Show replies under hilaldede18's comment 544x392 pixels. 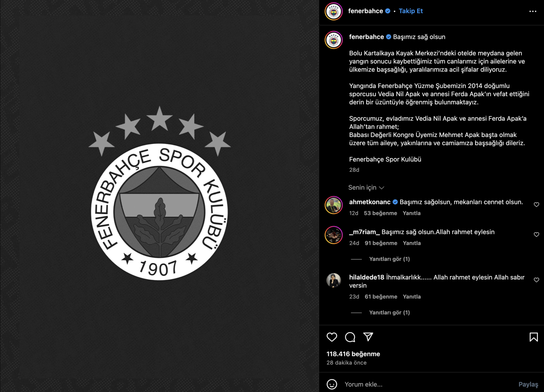(389, 312)
